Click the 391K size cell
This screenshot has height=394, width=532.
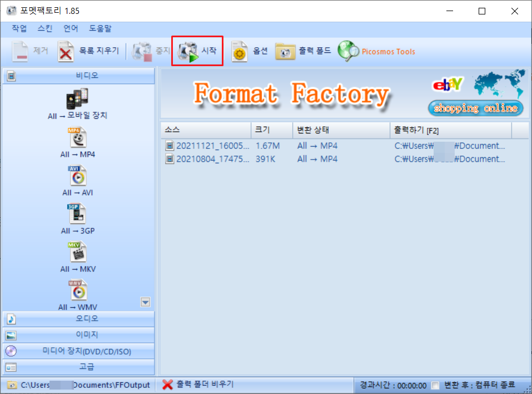(x=265, y=159)
